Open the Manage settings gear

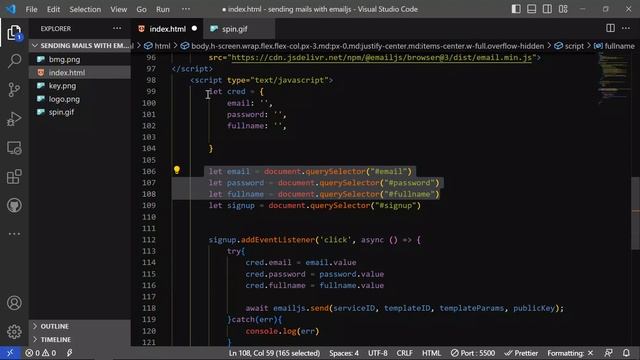click(x=14, y=331)
